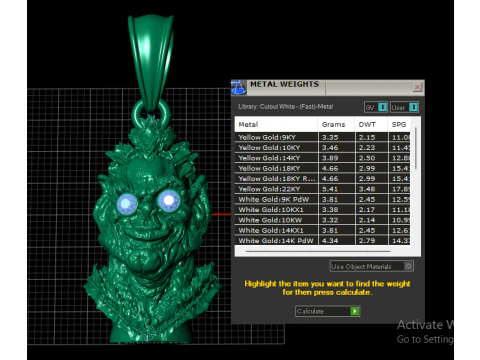Image resolution: width=480 pixels, height=360 pixels.
Task: Click the Metal column header
Action: click(x=276, y=124)
